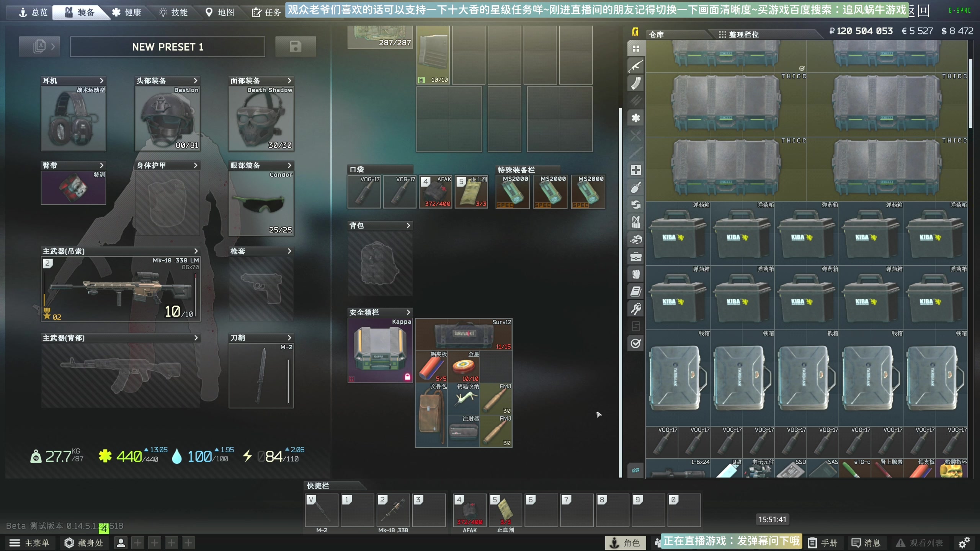Image resolution: width=980 pixels, height=551 pixels.
Task: Switch to the 任务 tab
Action: coord(267,13)
